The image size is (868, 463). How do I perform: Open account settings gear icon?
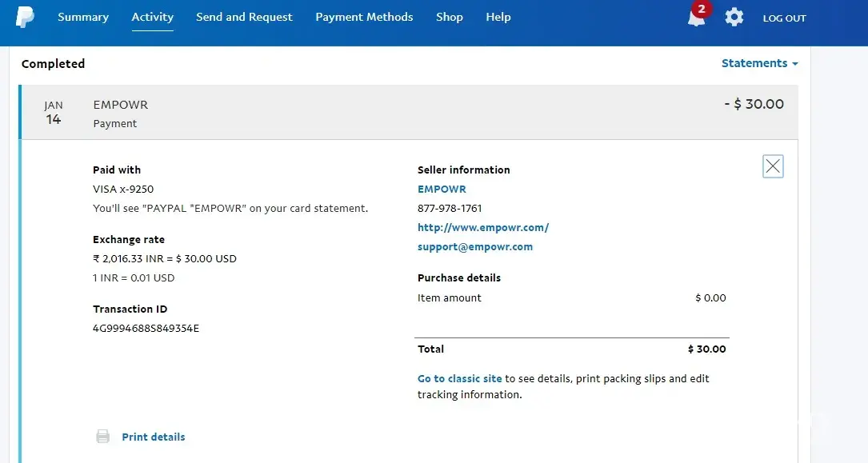[734, 17]
